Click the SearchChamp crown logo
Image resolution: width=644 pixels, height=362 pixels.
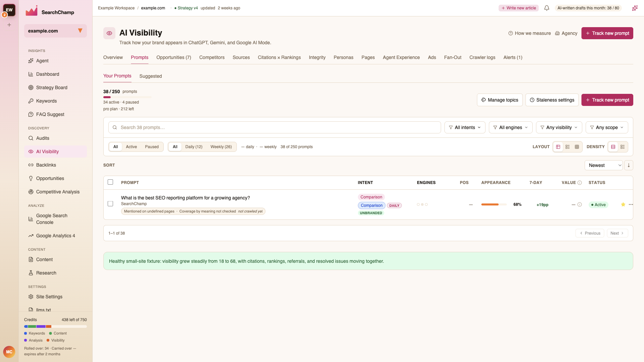(x=32, y=11)
